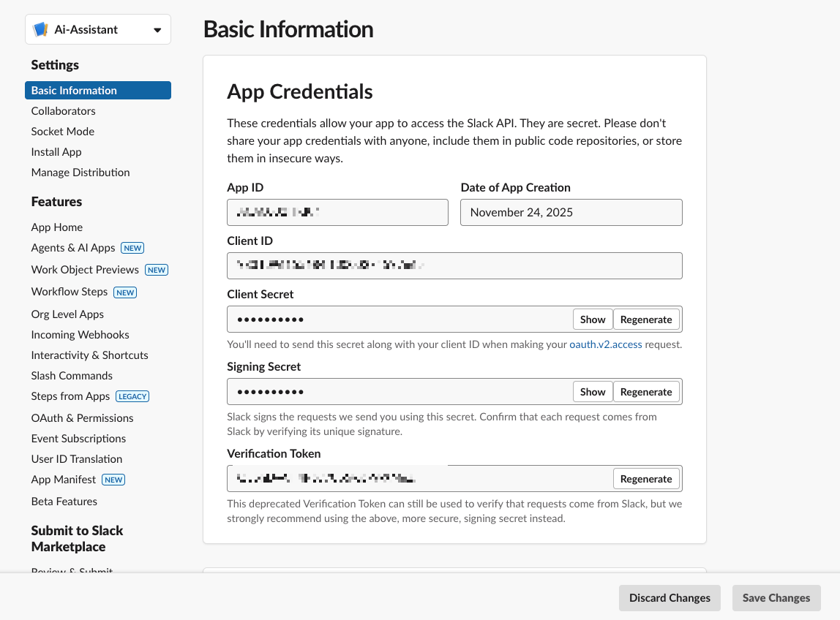This screenshot has width=840, height=620.
Task: Open the App Manifest page
Action: click(x=63, y=480)
